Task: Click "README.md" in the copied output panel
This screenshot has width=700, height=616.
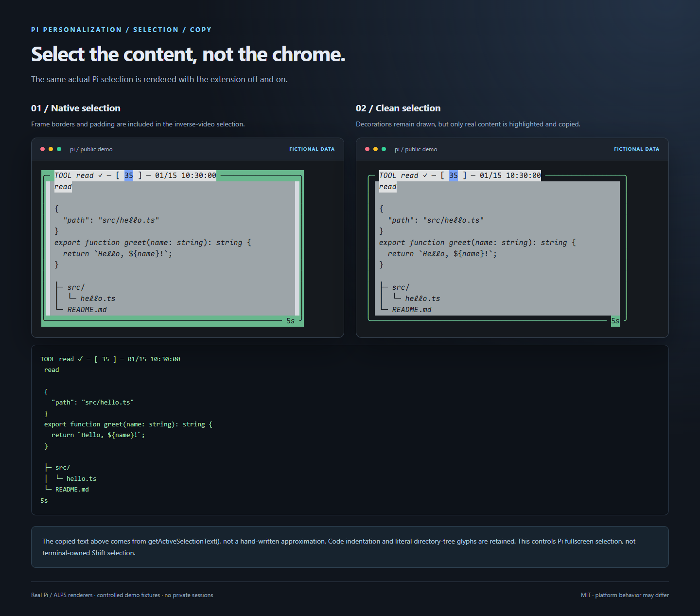Action: [72, 490]
